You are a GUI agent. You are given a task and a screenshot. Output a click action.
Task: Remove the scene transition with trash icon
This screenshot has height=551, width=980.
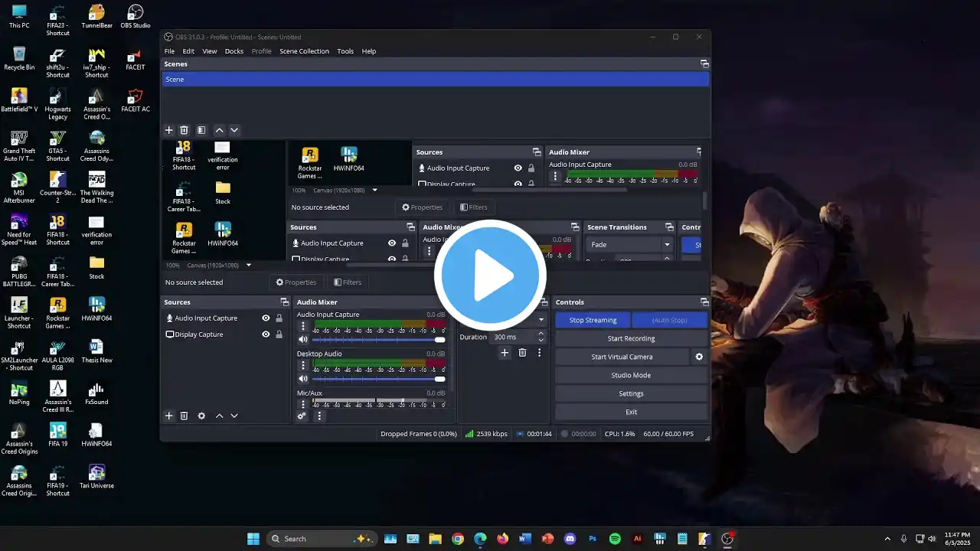click(522, 353)
